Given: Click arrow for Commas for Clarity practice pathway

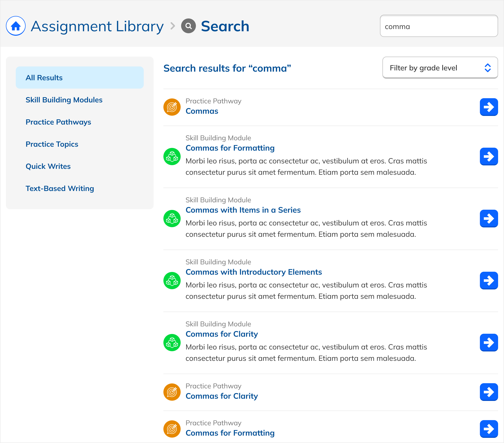Looking at the screenshot, I should point(488,392).
